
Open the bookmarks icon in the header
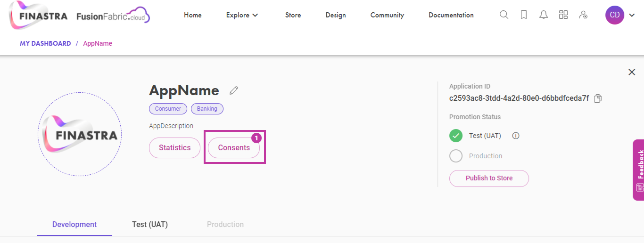tap(524, 15)
